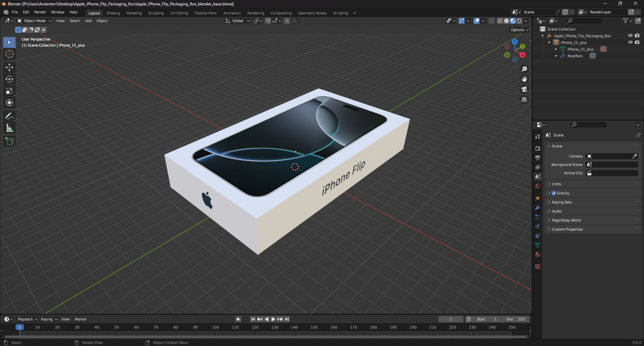This screenshot has height=346, width=644.
Task: Click the pan view hand icon
Action: coord(524,79)
